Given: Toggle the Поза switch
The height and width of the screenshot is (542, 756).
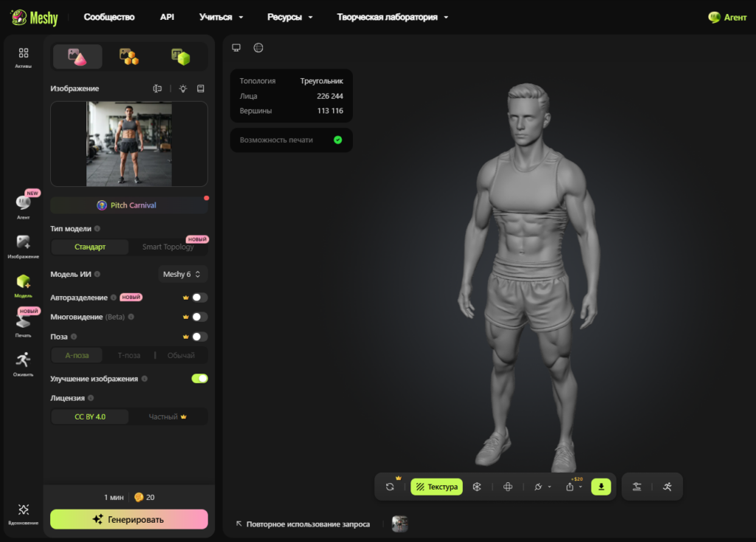Looking at the screenshot, I should 199,337.
